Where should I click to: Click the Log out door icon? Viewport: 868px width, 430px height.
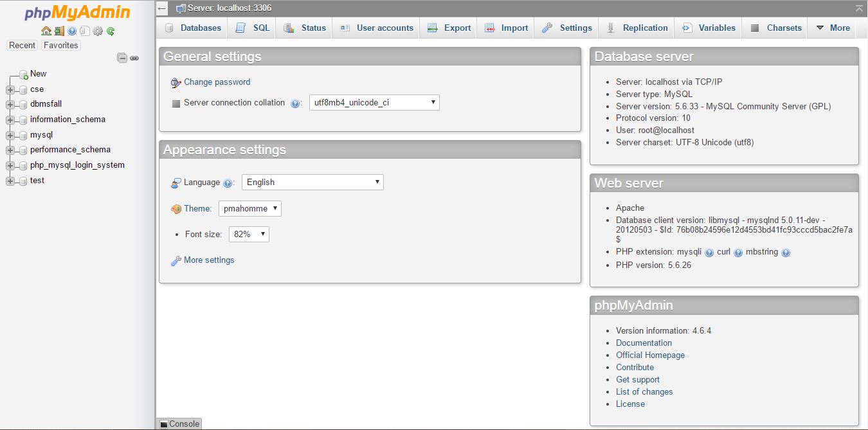click(59, 30)
